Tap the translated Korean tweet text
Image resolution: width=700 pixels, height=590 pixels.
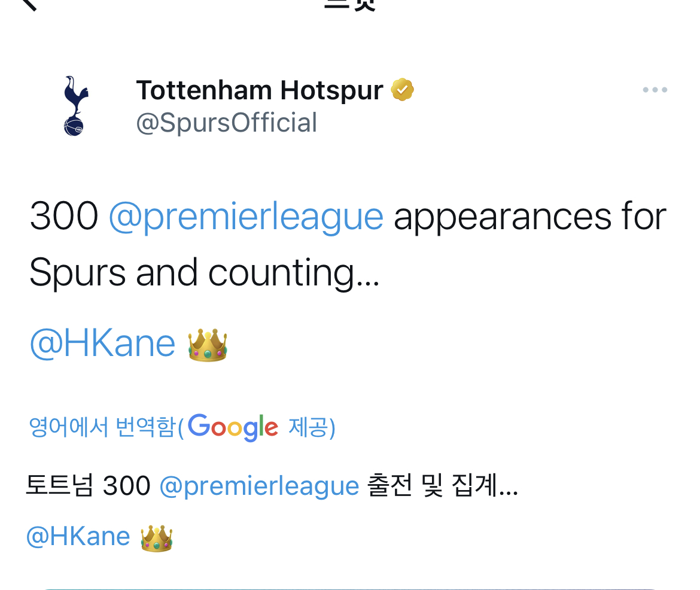click(272, 512)
